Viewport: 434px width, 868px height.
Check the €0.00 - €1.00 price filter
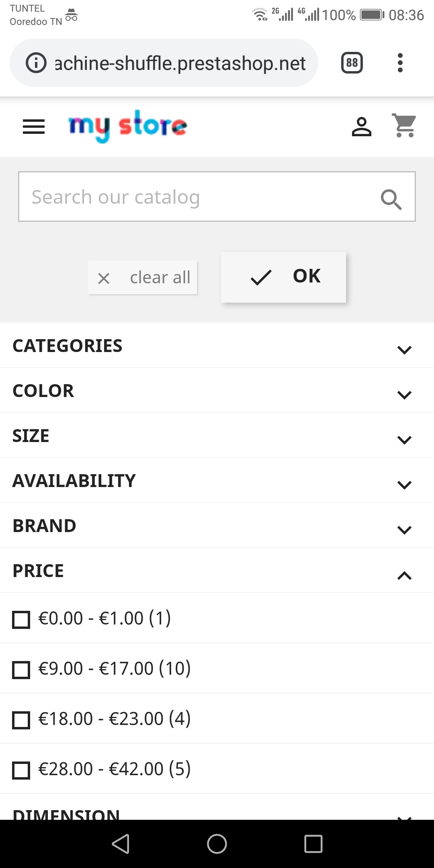click(x=21, y=619)
